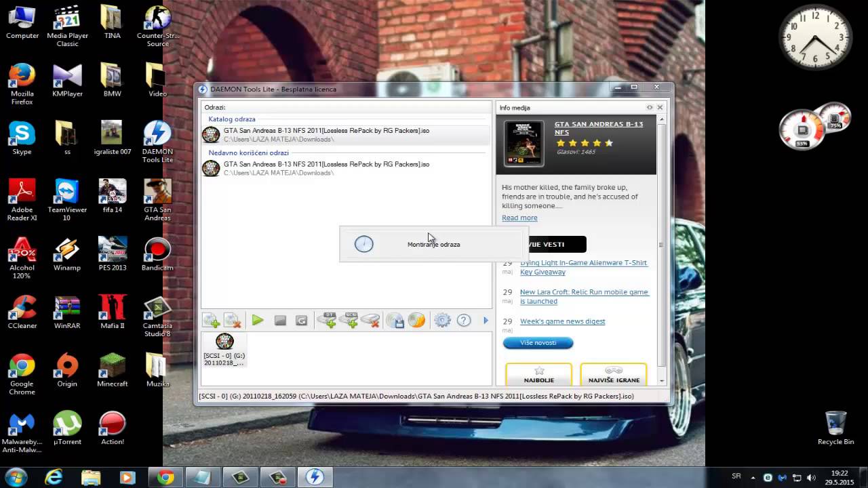
Task: Click the Nedavno korišćeni odrazi heading
Action: tap(248, 153)
